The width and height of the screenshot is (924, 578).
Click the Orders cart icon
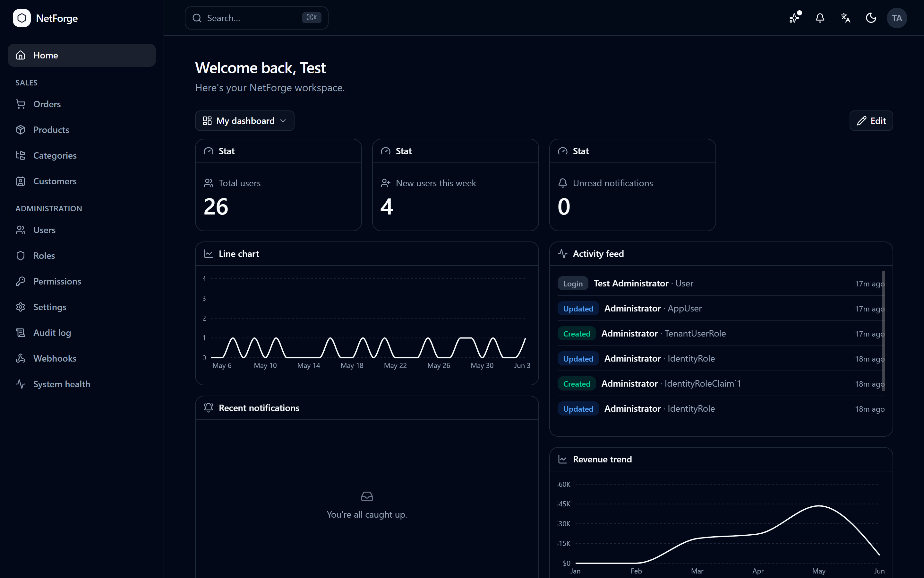[x=21, y=104]
